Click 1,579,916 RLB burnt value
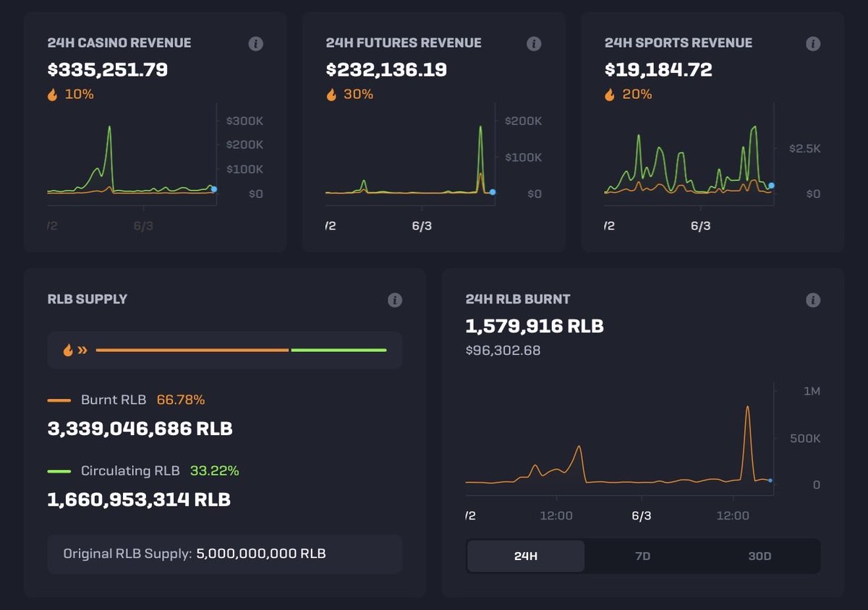 (x=535, y=326)
